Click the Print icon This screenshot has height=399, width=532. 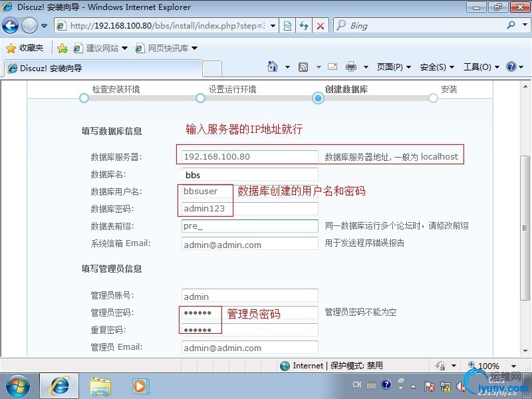pyautogui.click(x=351, y=67)
